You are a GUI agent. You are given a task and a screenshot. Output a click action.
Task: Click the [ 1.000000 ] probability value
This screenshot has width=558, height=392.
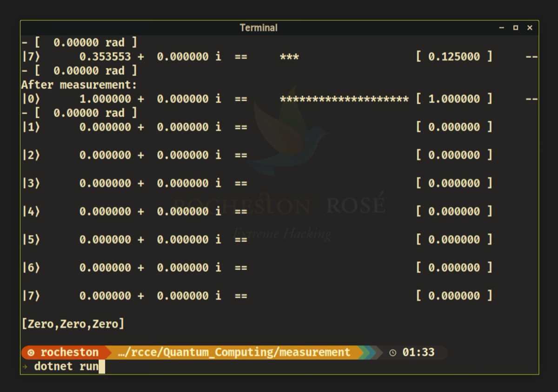coord(454,99)
